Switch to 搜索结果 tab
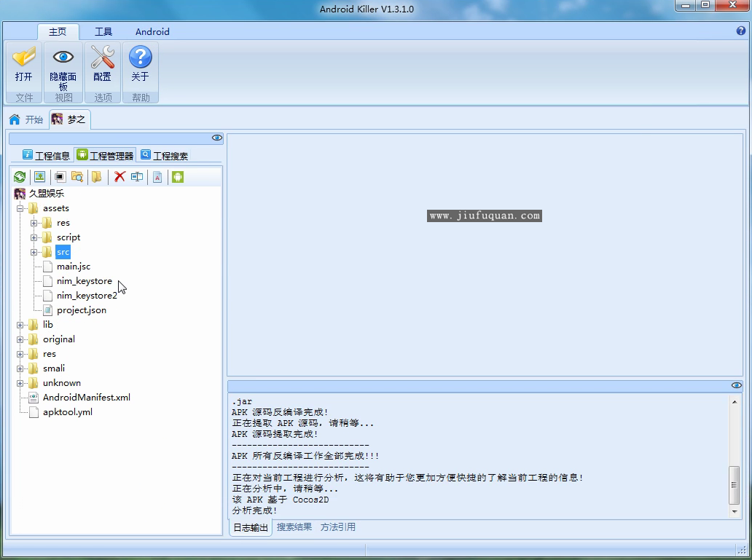Image resolution: width=752 pixels, height=560 pixels. point(294,527)
